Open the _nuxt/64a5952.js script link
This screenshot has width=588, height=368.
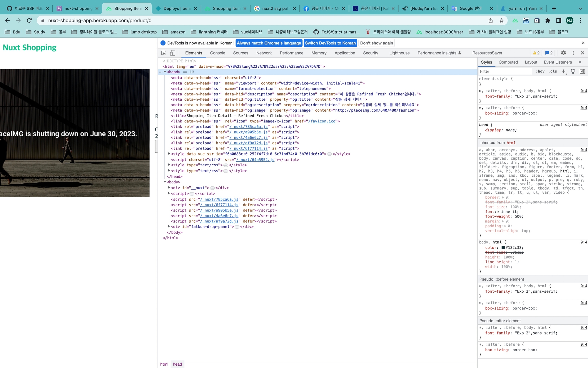tap(255, 160)
